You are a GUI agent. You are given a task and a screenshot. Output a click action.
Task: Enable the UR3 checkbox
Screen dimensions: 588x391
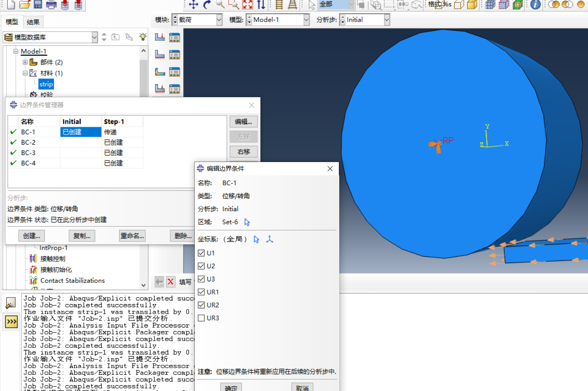201,318
